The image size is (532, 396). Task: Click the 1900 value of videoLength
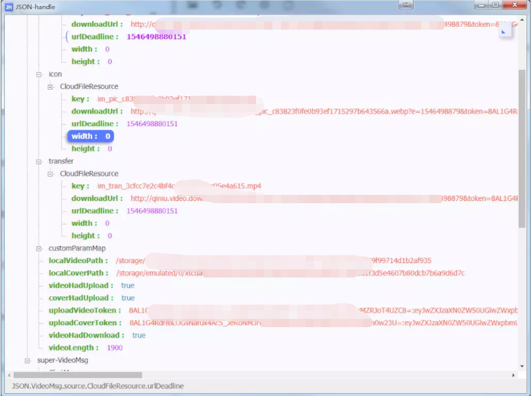pyautogui.click(x=115, y=348)
